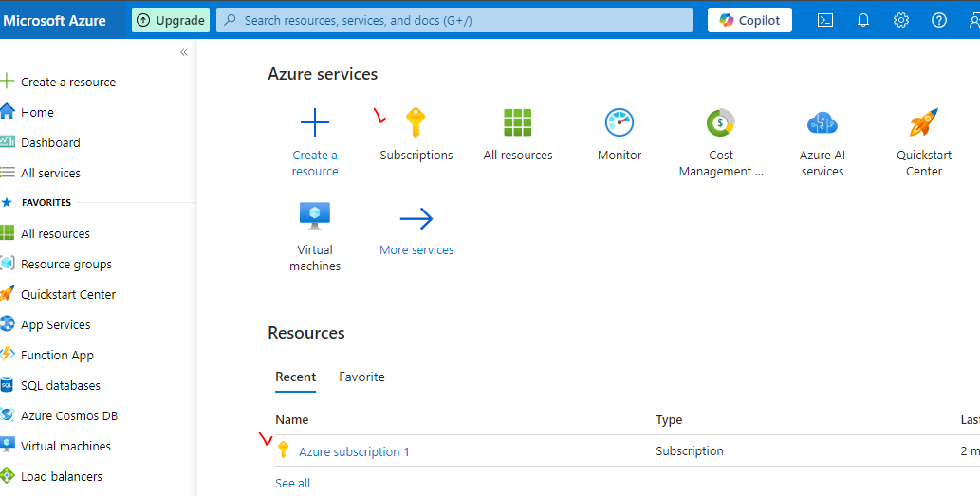Viewport: 980px width, 496px height.
Task: Open Virtual machines monitor icon in sidebar
Action: pos(7,446)
